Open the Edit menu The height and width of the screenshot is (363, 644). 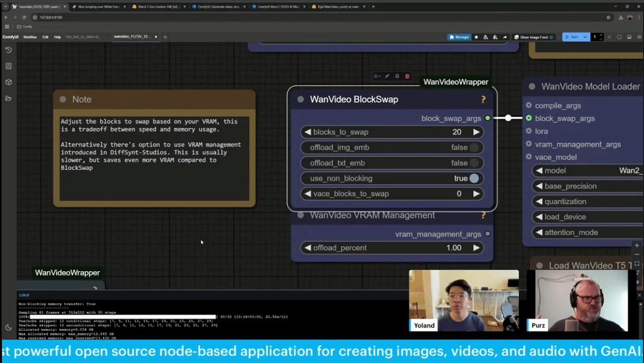click(x=46, y=37)
